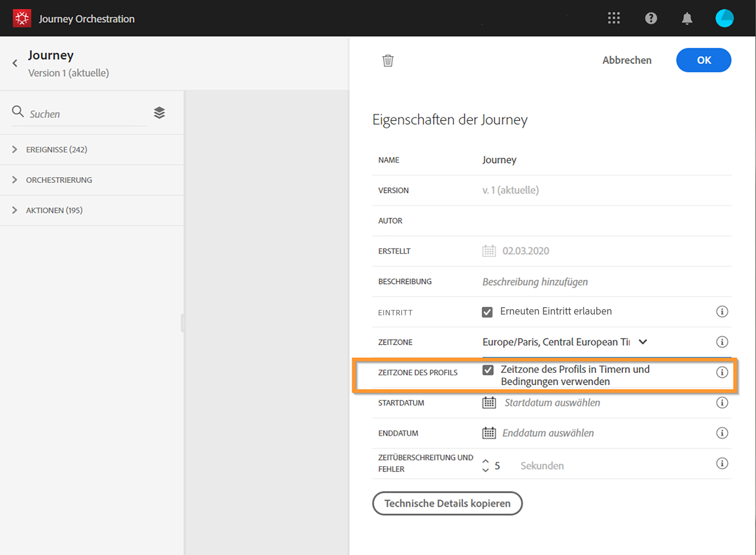The width and height of the screenshot is (756, 555).
Task: Click the trash delete icon
Action: [x=388, y=60]
